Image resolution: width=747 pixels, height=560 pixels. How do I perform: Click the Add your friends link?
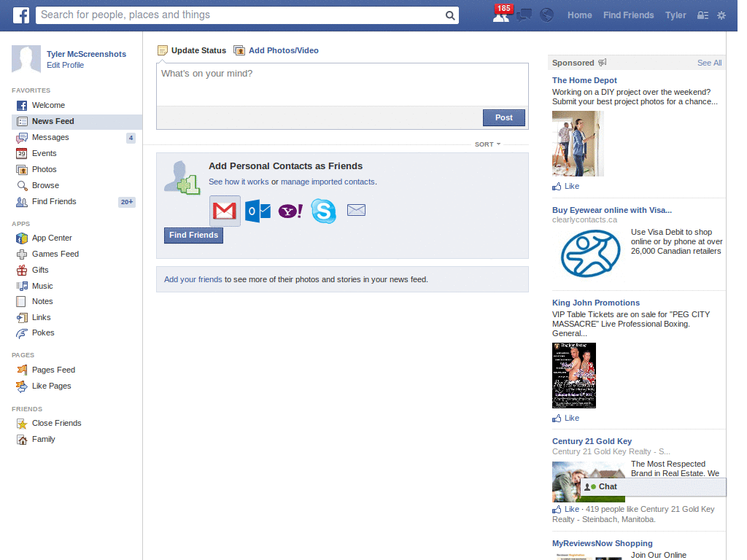(193, 279)
